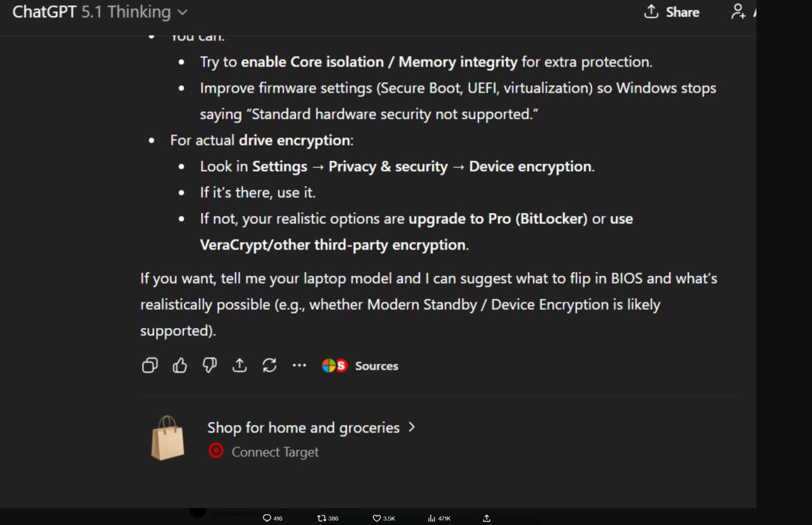Click the thumbs down icon
The width and height of the screenshot is (812, 525).
click(x=210, y=366)
